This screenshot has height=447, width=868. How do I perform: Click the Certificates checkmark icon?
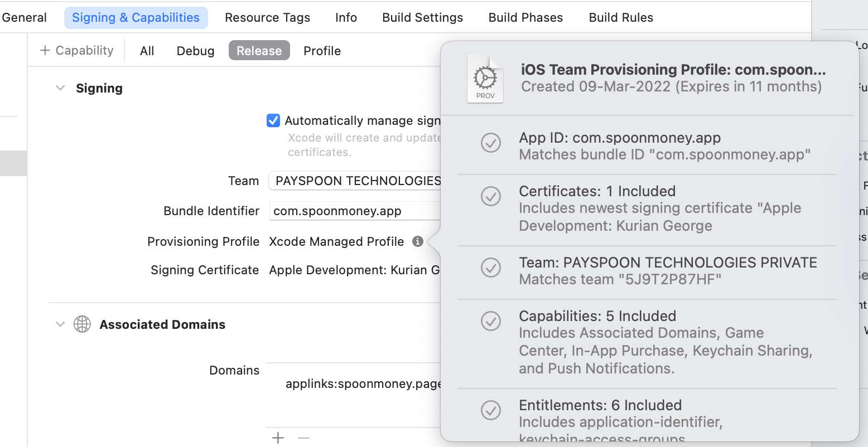click(x=491, y=196)
